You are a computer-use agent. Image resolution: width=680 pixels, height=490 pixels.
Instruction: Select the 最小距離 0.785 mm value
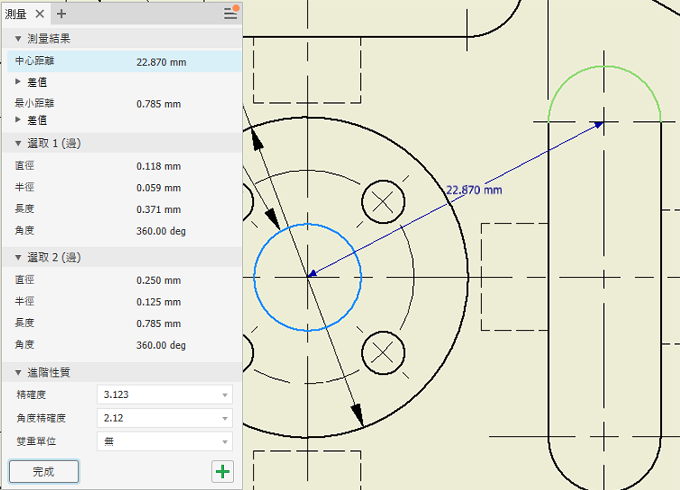point(158,104)
